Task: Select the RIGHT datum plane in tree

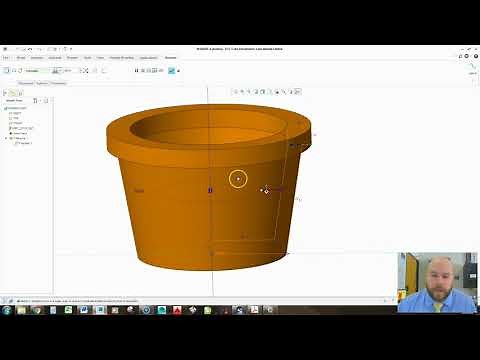Action: pyautogui.click(x=15, y=113)
